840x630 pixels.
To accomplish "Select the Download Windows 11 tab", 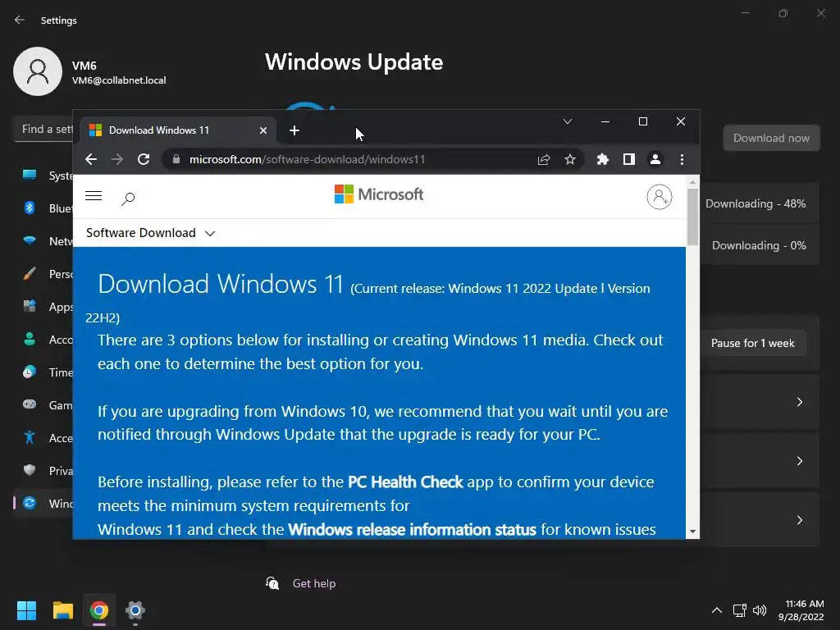I will click(x=178, y=130).
